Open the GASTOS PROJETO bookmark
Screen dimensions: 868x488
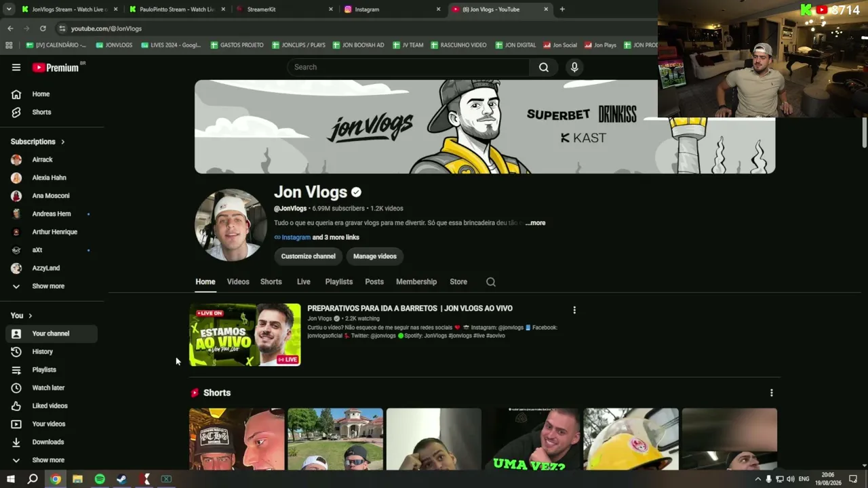tap(237, 45)
